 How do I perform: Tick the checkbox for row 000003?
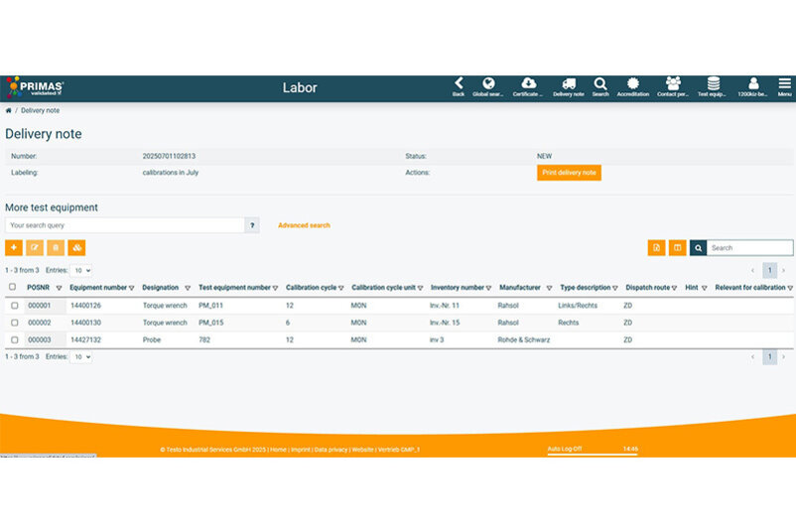[x=14, y=339]
